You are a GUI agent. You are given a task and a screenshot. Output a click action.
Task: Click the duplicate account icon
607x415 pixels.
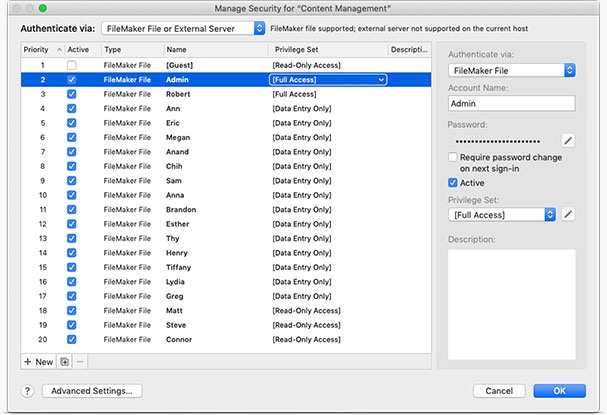(x=65, y=361)
